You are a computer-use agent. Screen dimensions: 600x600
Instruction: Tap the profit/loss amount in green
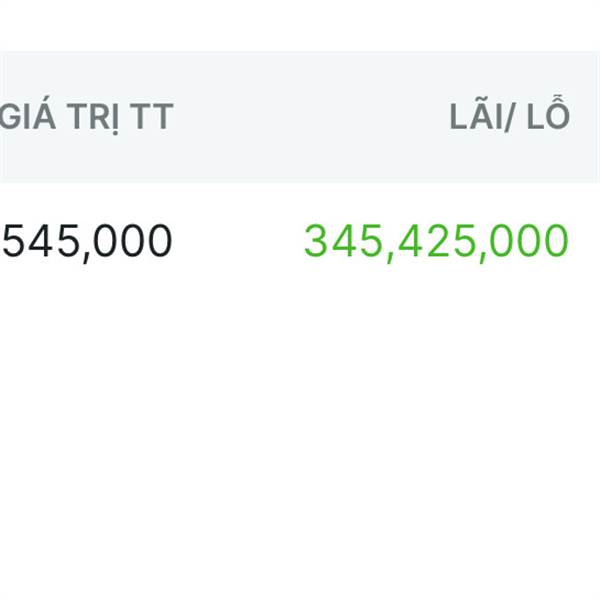(436, 242)
